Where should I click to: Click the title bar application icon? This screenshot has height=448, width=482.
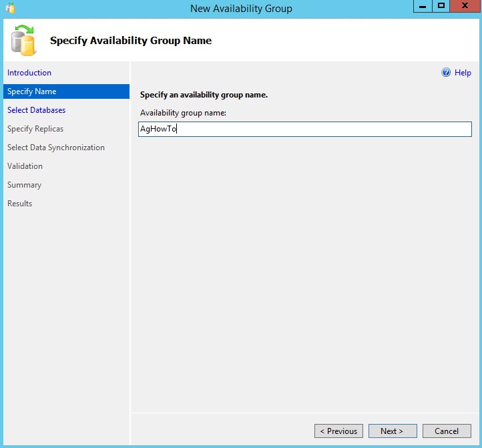(10, 8)
